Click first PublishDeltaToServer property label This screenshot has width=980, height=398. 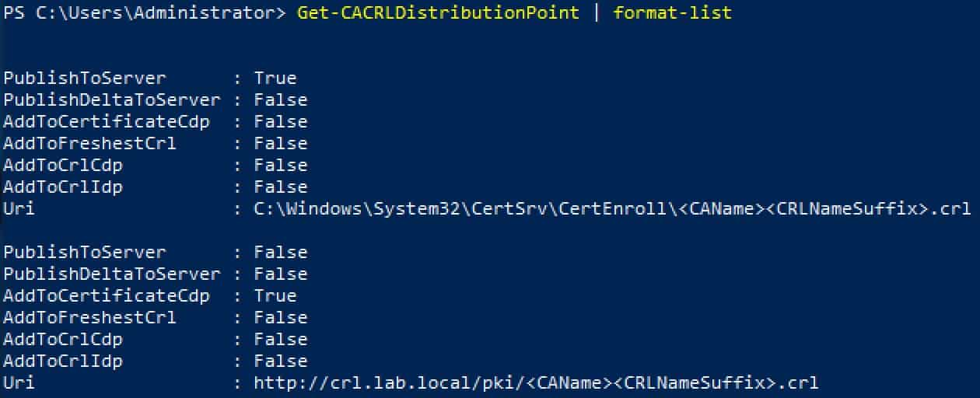pyautogui.click(x=112, y=100)
